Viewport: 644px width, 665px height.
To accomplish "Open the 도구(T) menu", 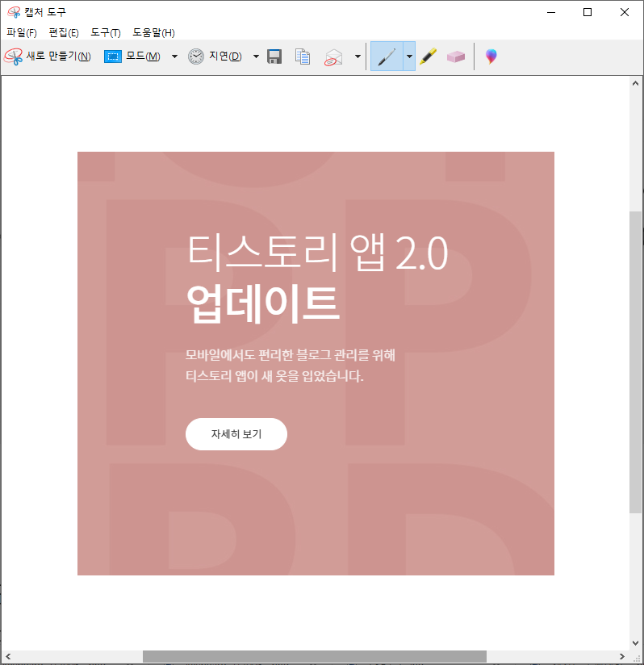I will [106, 32].
